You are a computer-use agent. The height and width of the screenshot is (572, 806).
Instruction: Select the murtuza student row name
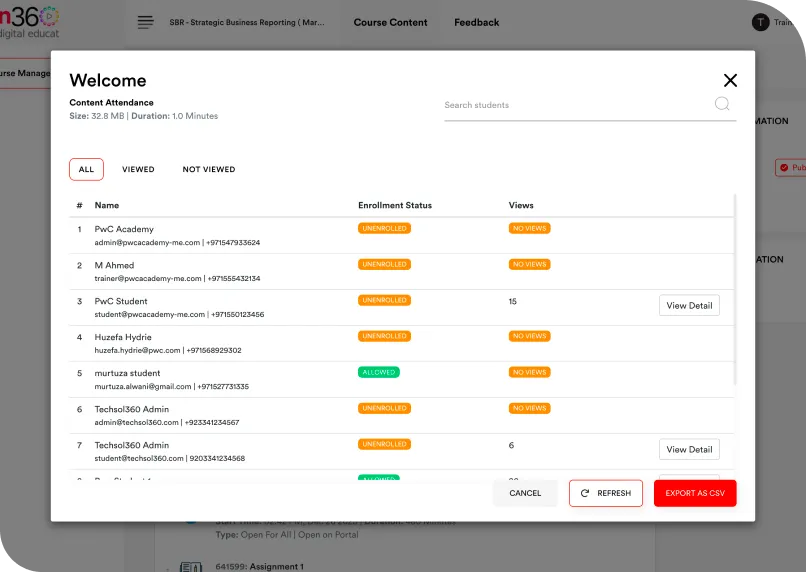tap(127, 373)
